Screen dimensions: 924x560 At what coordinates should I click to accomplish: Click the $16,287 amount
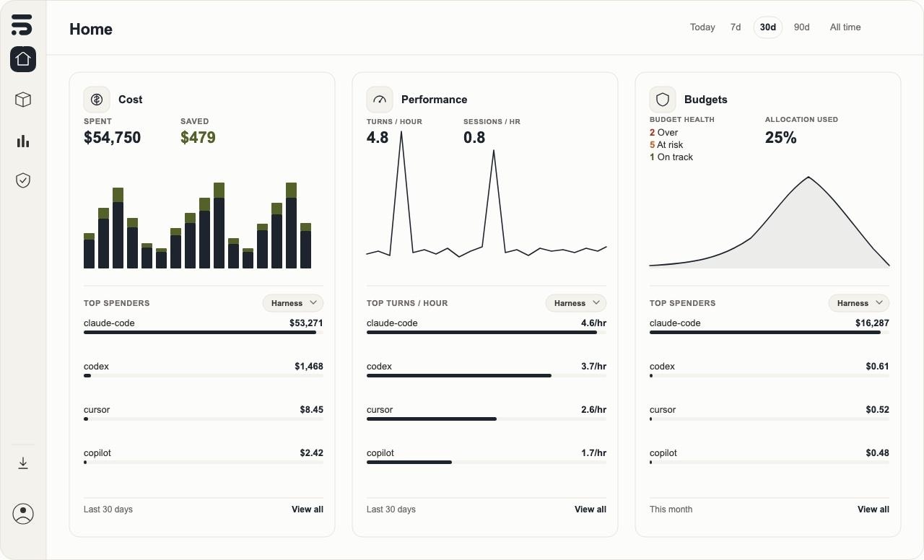(x=872, y=323)
